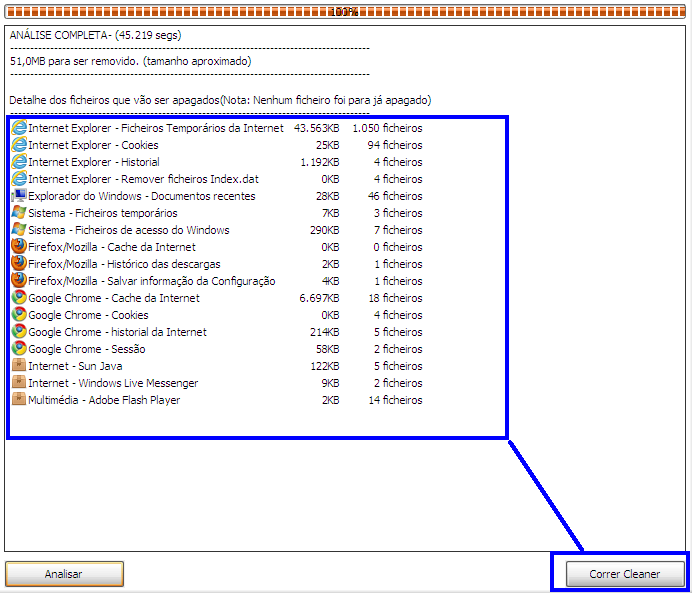Screen dimensions: 692x593
Task: Click the Internet Explorer icon beside Historial
Action: (x=19, y=162)
